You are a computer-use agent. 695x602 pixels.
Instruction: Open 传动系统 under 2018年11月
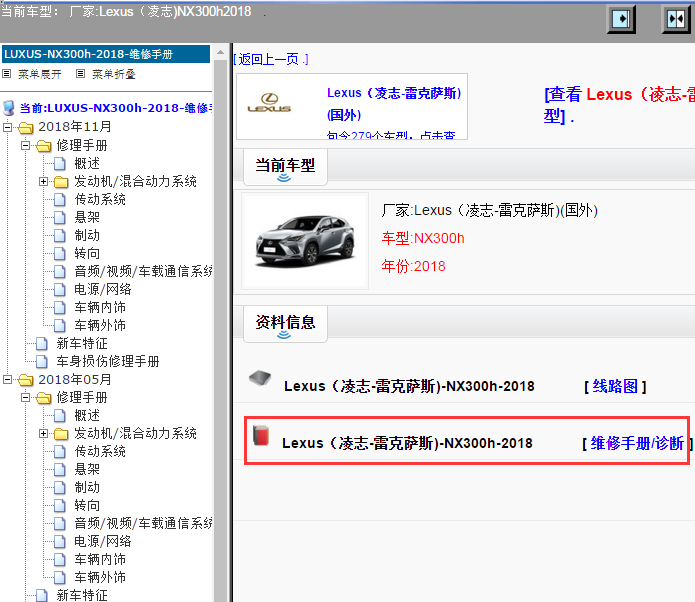click(x=100, y=199)
